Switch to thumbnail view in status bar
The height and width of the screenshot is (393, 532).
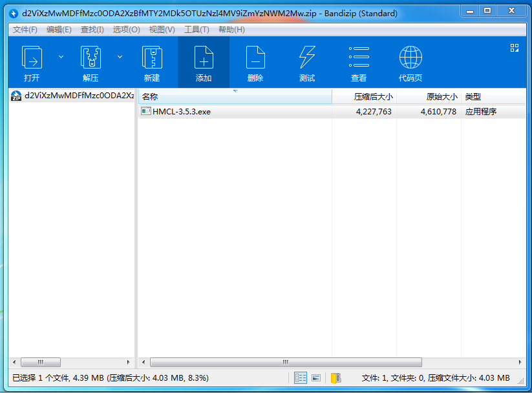[x=316, y=377]
